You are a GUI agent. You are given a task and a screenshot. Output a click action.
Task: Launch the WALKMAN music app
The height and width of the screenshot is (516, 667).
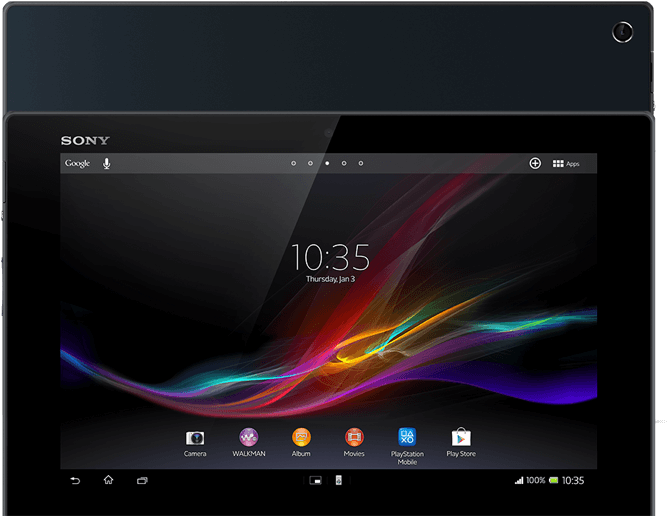(248, 442)
